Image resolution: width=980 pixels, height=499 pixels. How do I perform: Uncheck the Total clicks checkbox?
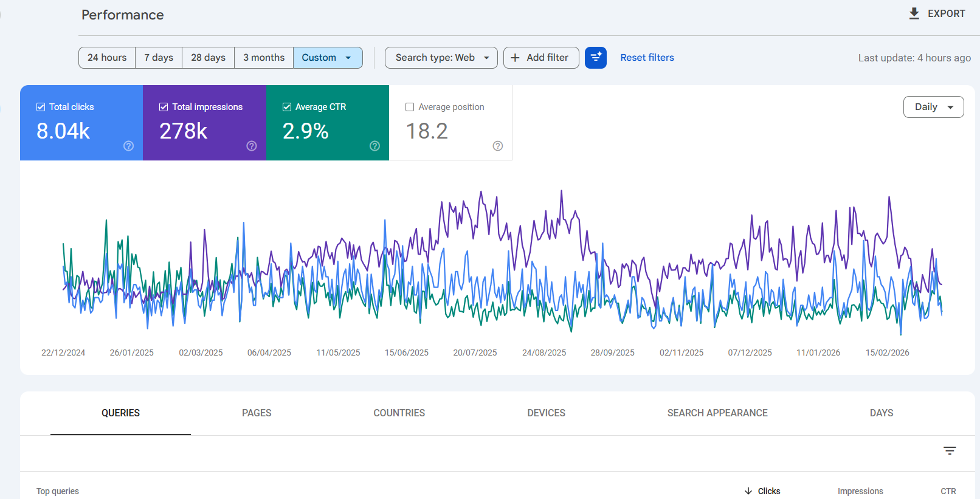tap(41, 107)
